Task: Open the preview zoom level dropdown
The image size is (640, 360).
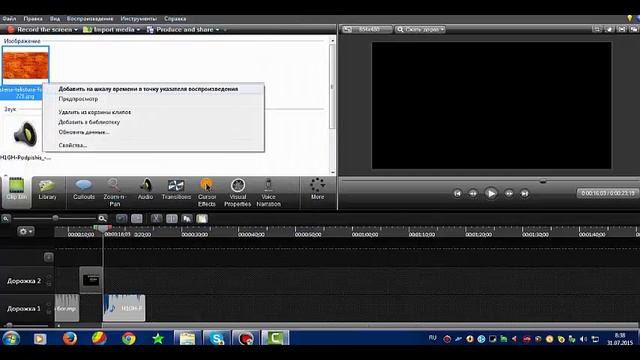Action: pyautogui.click(x=420, y=29)
